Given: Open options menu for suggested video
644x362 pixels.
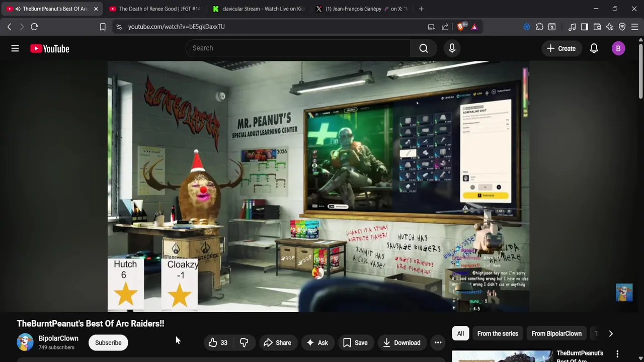Looking at the screenshot, I should [x=617, y=354].
